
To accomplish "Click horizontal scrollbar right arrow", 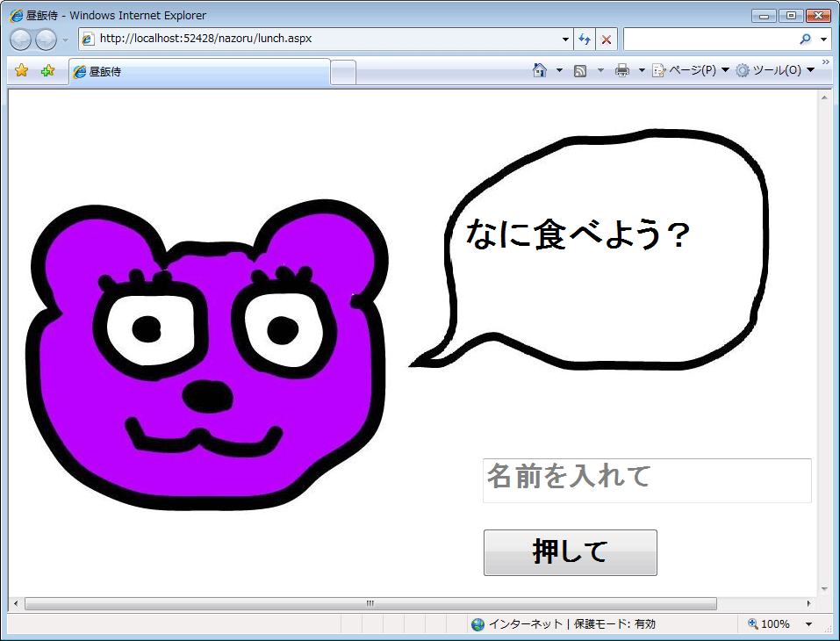I will click(x=809, y=603).
